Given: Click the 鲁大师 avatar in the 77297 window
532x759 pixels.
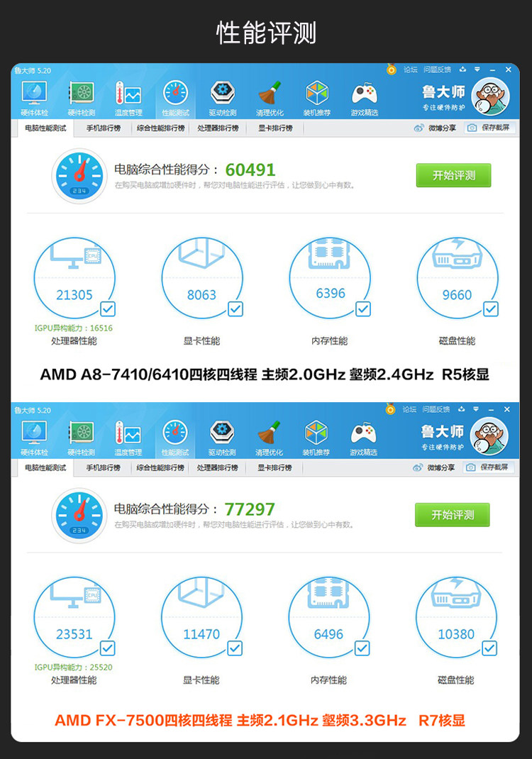Looking at the screenshot, I should [489, 437].
